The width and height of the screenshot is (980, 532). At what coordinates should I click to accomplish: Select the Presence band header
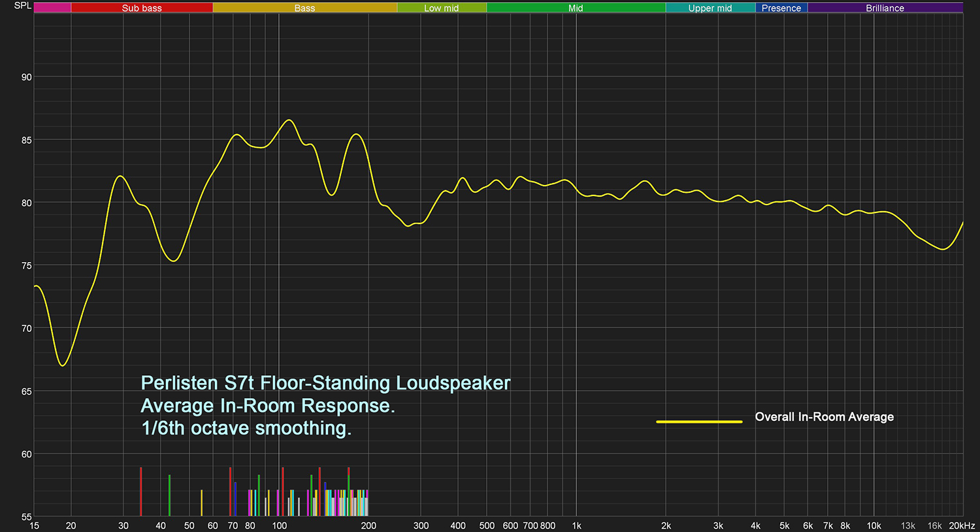pos(781,8)
